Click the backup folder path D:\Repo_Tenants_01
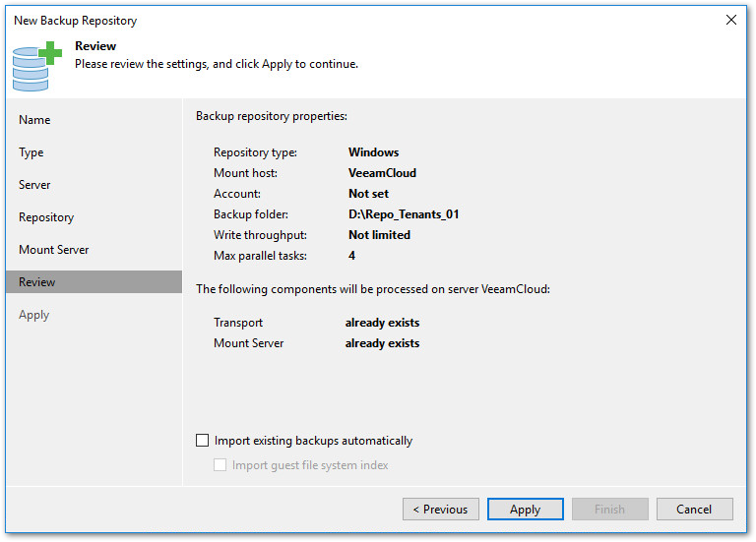 [x=404, y=214]
